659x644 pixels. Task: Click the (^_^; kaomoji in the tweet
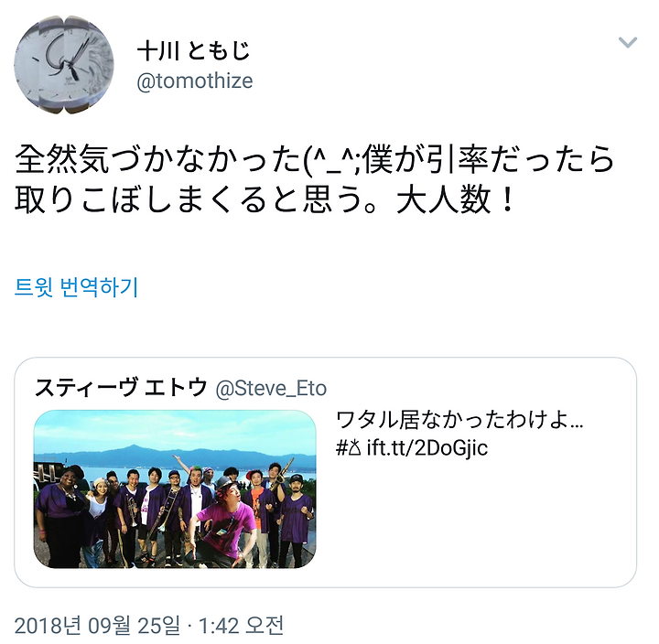[331, 161]
